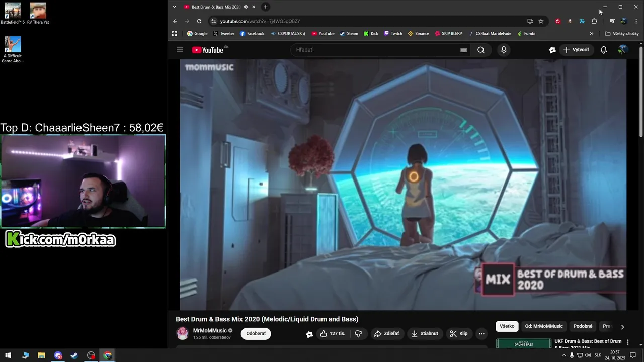Go back in Chrome history
This screenshot has width=644, height=362.
175,21
